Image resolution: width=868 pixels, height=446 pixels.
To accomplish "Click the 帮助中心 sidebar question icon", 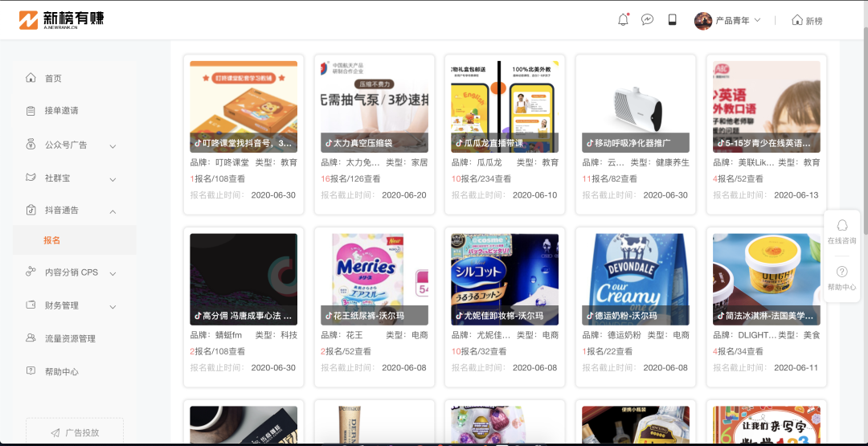I will pyautogui.click(x=31, y=370).
